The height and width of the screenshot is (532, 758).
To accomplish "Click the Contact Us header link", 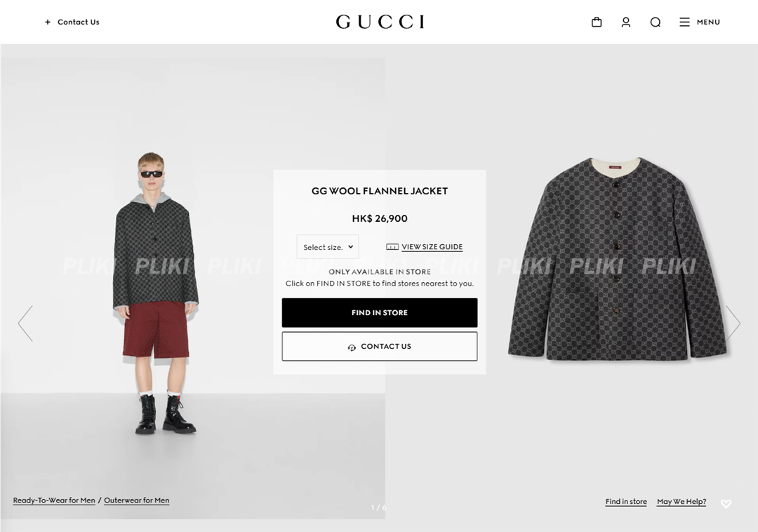I will click(79, 22).
